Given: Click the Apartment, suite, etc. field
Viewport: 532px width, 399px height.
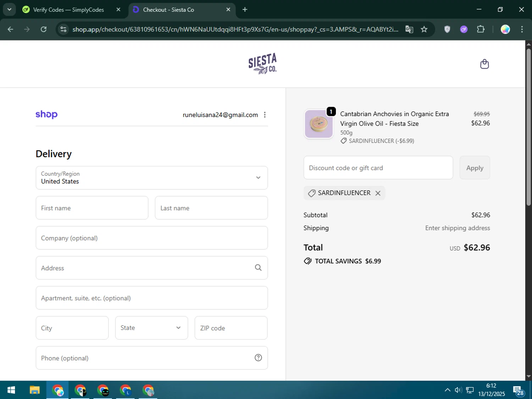Looking at the screenshot, I should (152, 298).
